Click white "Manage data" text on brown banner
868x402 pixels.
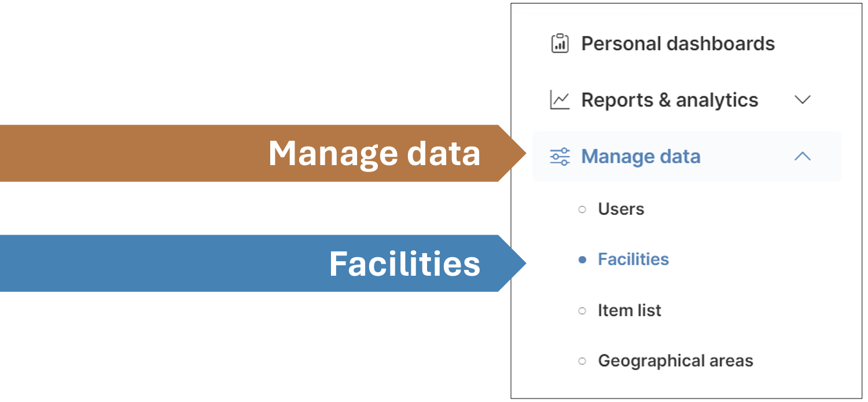pos(374,154)
